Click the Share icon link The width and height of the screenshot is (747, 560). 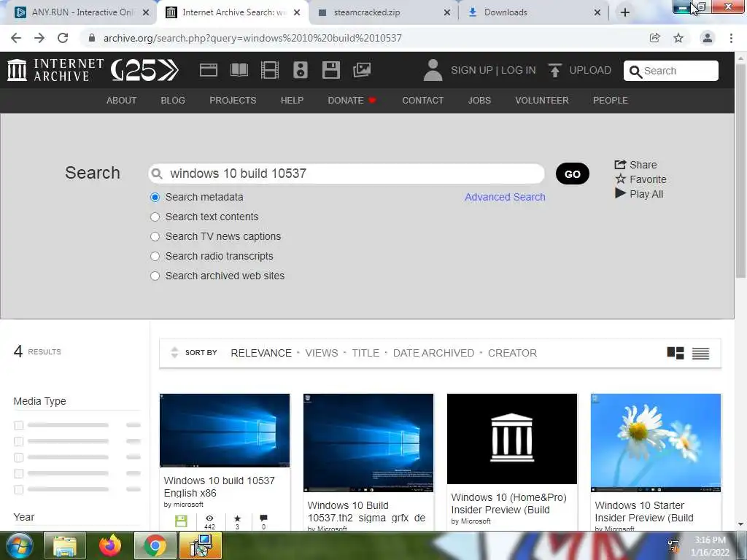pyautogui.click(x=620, y=164)
